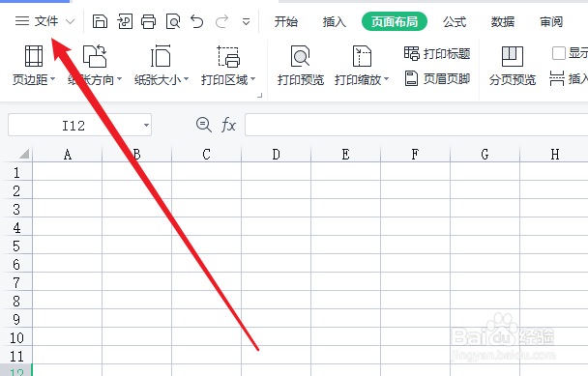The image size is (588, 376).
Task: Select column E header
Action: click(346, 154)
